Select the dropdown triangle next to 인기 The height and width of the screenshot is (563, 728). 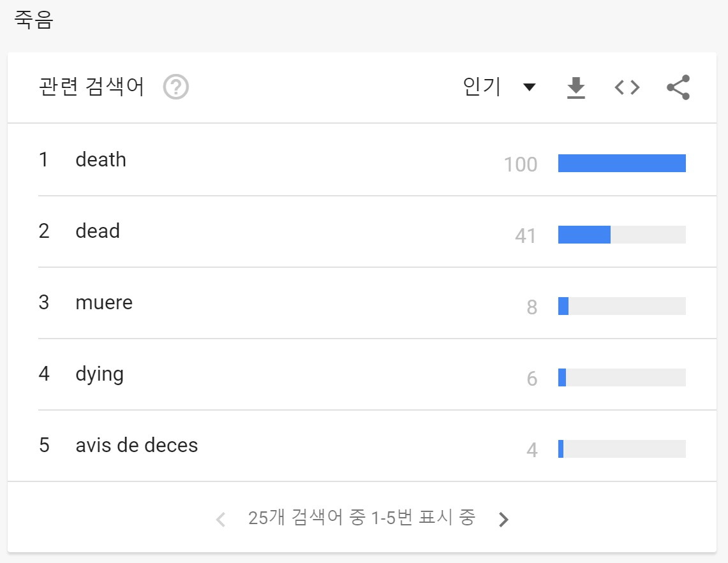(530, 87)
